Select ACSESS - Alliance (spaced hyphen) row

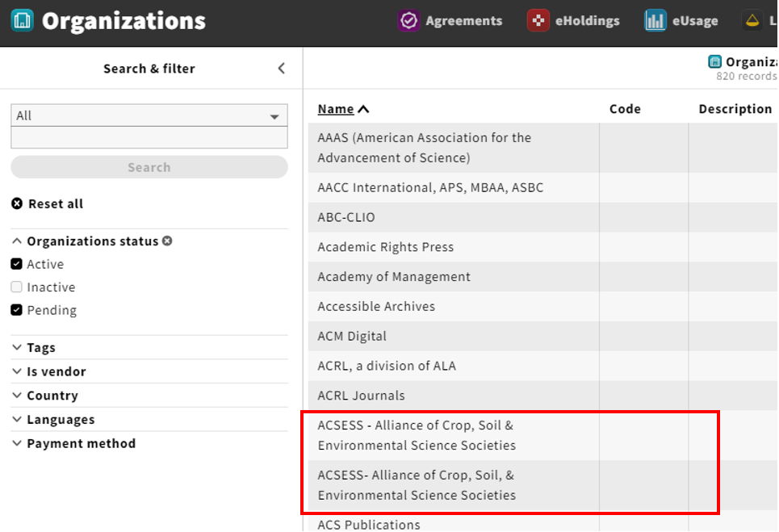(x=542, y=435)
